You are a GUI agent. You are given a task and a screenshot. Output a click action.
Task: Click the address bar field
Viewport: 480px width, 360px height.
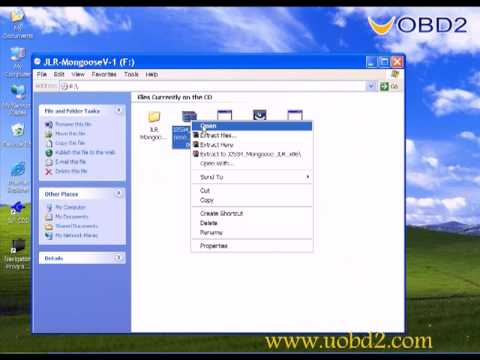[x=213, y=87]
